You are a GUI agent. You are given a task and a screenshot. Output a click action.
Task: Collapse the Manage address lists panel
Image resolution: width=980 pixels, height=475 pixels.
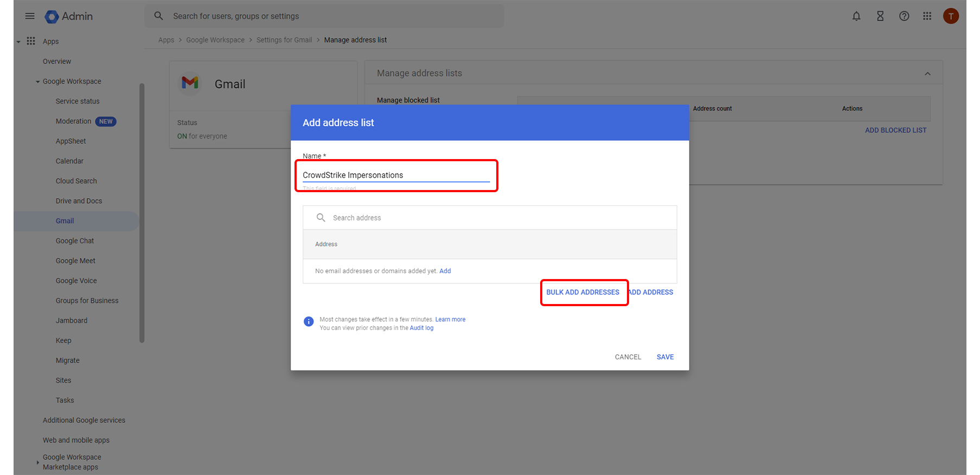click(x=927, y=74)
